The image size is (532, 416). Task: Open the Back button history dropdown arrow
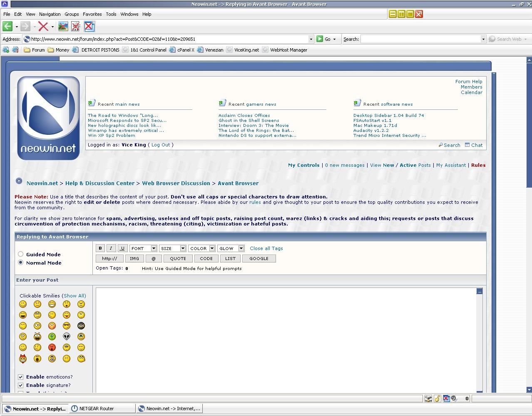click(x=17, y=27)
